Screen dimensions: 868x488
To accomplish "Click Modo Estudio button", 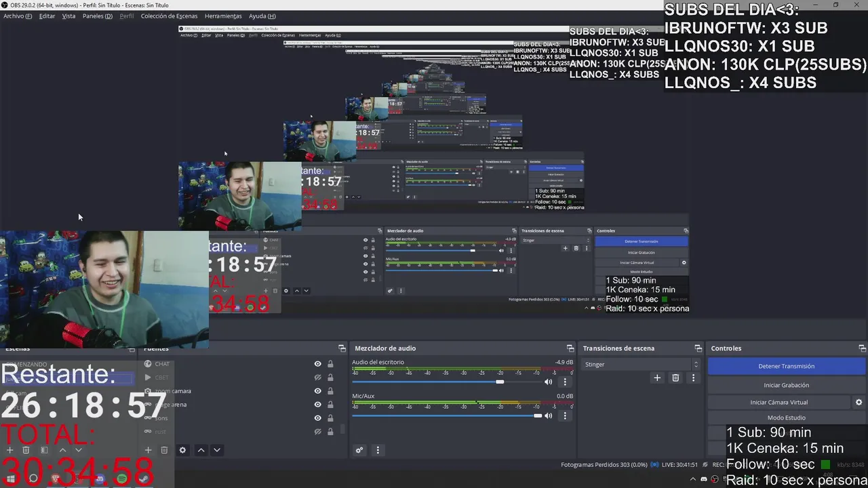I will click(x=787, y=418).
